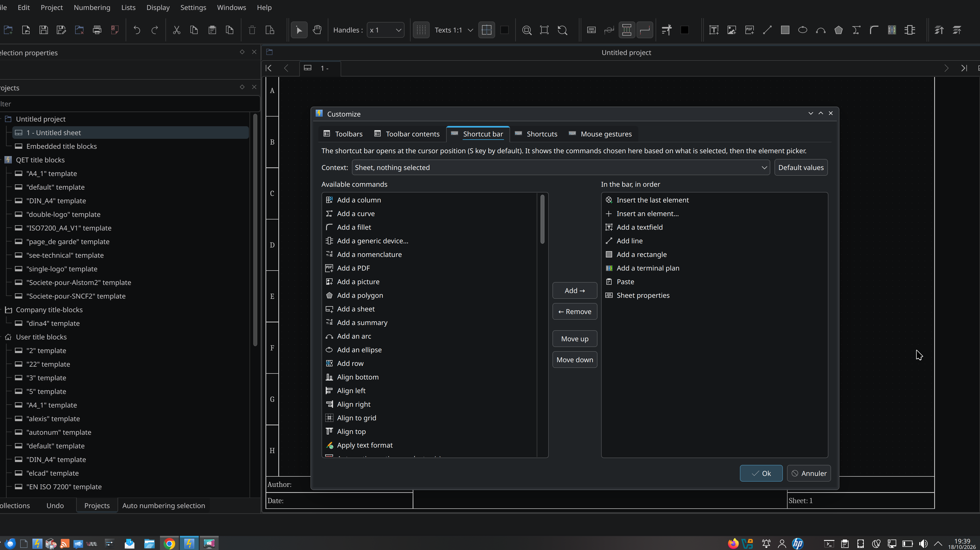
Task: Select "Add a terminal plan" in the bar list
Action: [x=714, y=268]
